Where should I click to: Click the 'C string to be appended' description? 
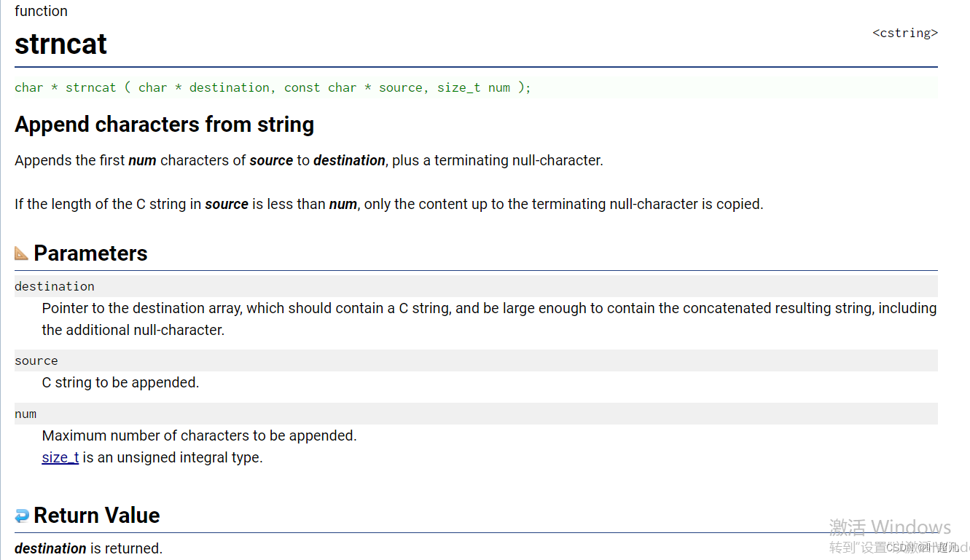[120, 382]
